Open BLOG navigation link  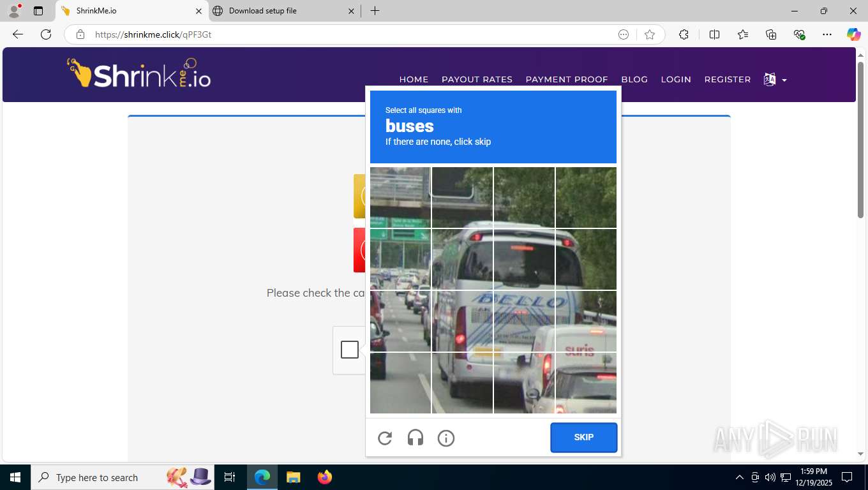(634, 79)
